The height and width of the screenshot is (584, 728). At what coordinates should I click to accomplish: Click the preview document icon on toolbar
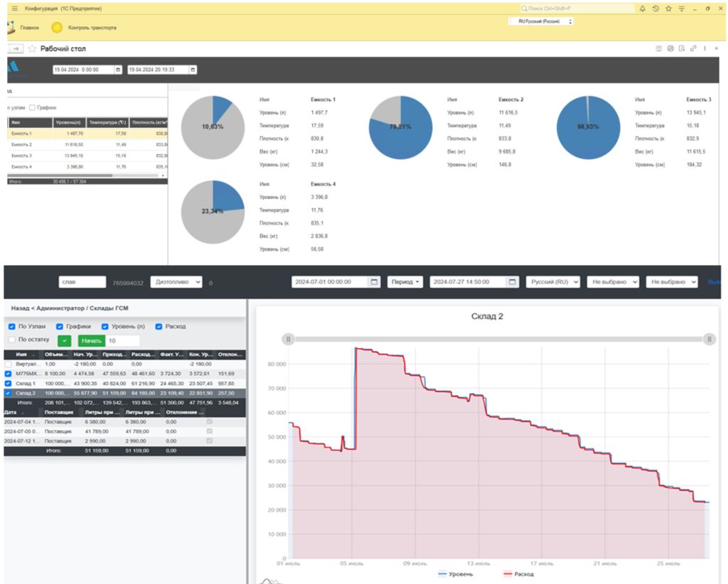pos(682,48)
